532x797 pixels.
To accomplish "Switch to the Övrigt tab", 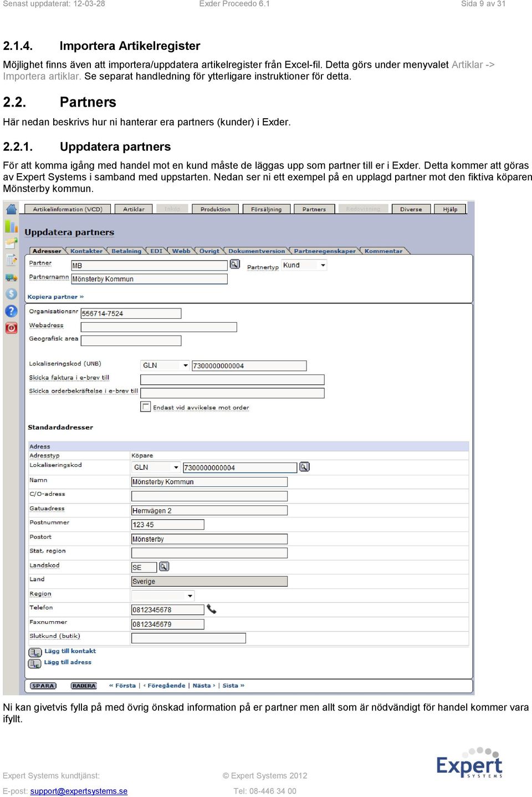I will [x=209, y=251].
